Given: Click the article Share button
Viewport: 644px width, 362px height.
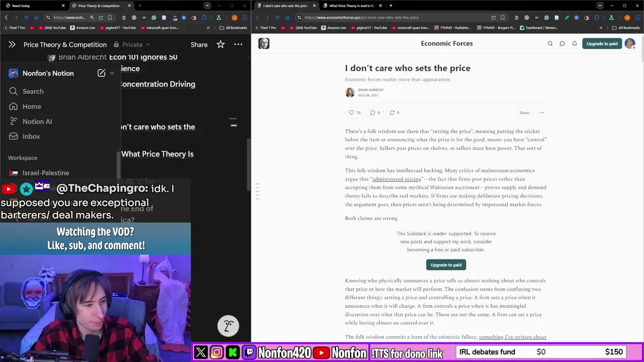Looking at the screenshot, I should coord(524,113).
